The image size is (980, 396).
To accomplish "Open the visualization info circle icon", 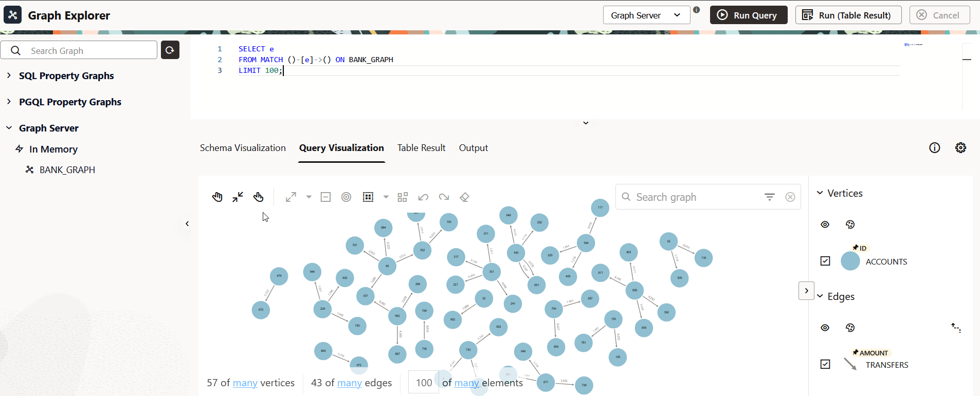I will pyautogui.click(x=935, y=148).
